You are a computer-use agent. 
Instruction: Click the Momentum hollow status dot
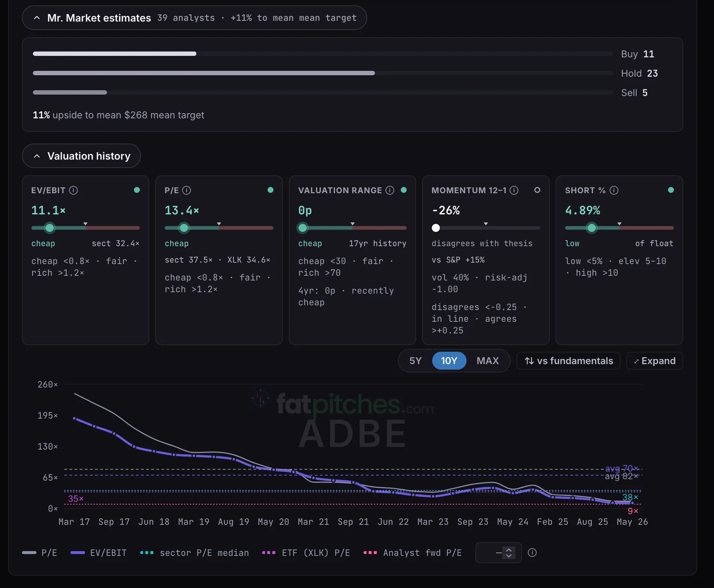(537, 190)
